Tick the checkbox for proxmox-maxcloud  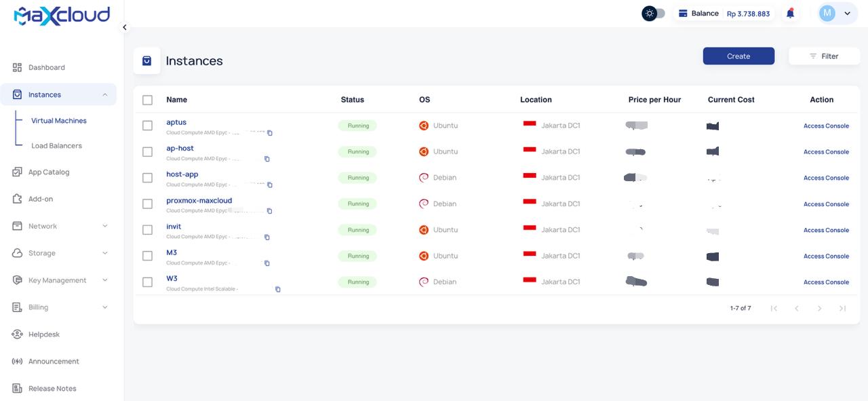[x=147, y=204]
